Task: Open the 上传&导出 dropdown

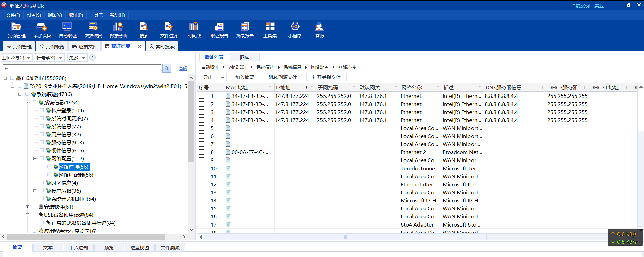Action: tap(16, 58)
